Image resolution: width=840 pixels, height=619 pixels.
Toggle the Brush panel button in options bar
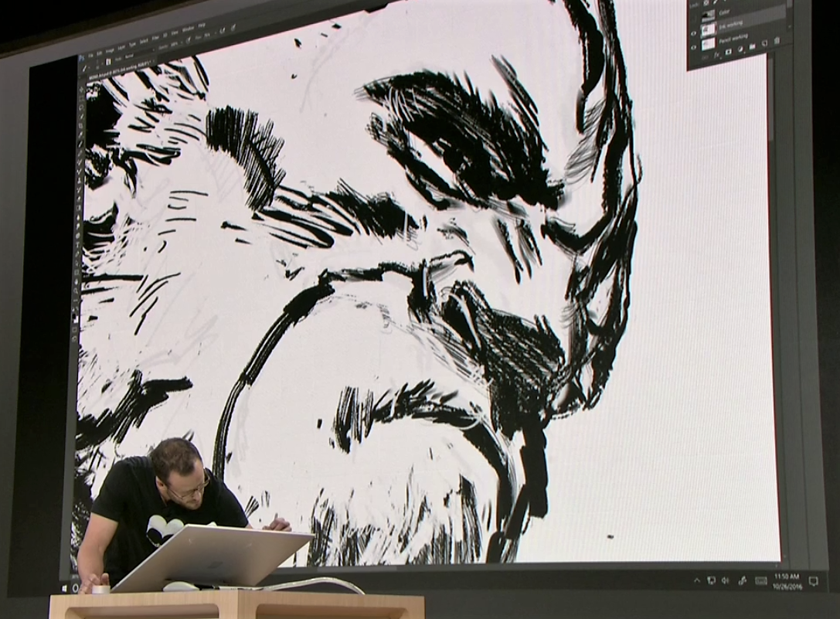[x=109, y=62]
